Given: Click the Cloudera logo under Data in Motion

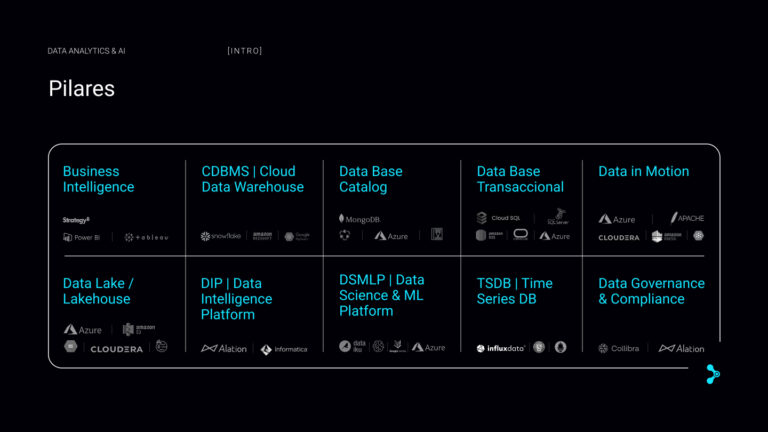Looking at the screenshot, I should (x=619, y=238).
